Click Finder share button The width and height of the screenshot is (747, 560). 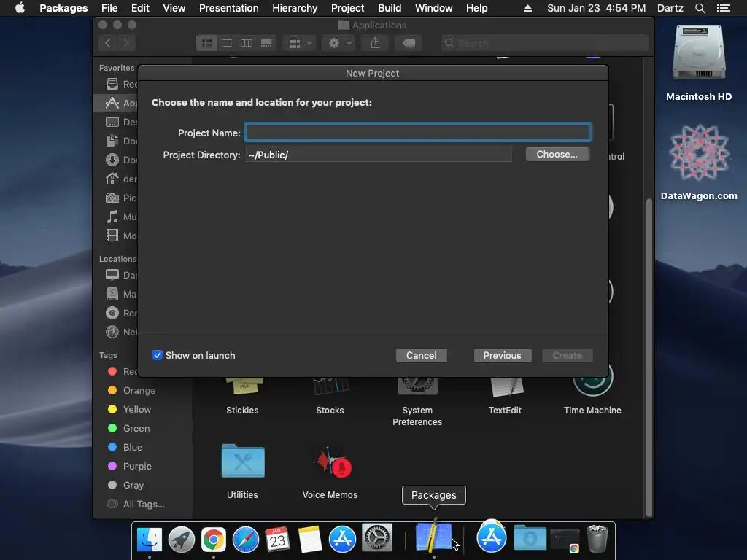tap(376, 43)
